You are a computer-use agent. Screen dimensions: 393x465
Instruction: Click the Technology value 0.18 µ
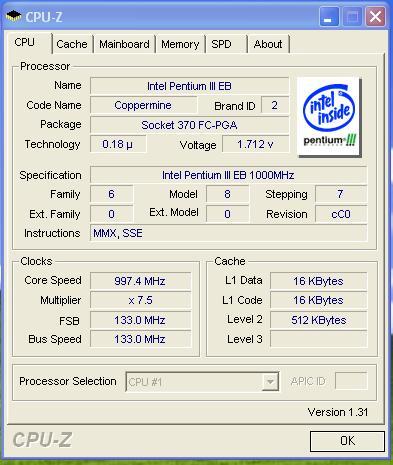pyautogui.click(x=118, y=144)
